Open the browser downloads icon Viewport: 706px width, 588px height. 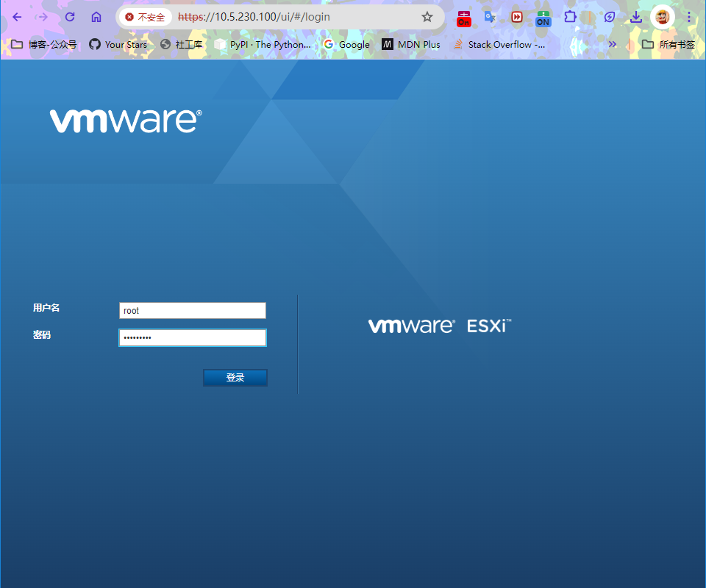tap(635, 17)
